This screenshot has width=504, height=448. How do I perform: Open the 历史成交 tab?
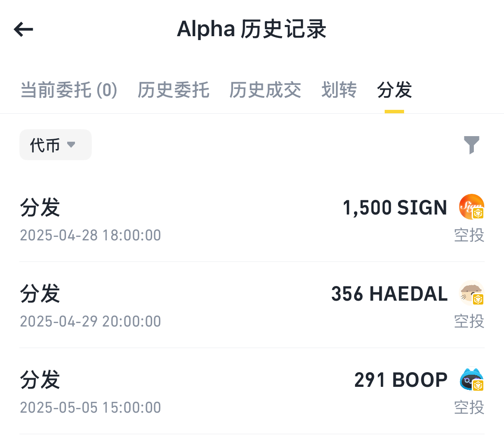tap(265, 90)
